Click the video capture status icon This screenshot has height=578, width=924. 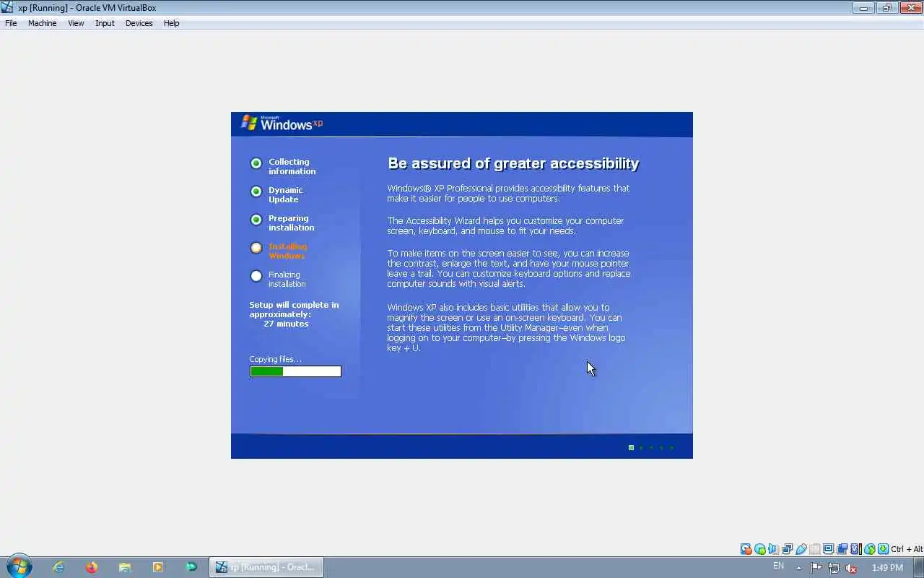pyautogui.click(x=842, y=549)
